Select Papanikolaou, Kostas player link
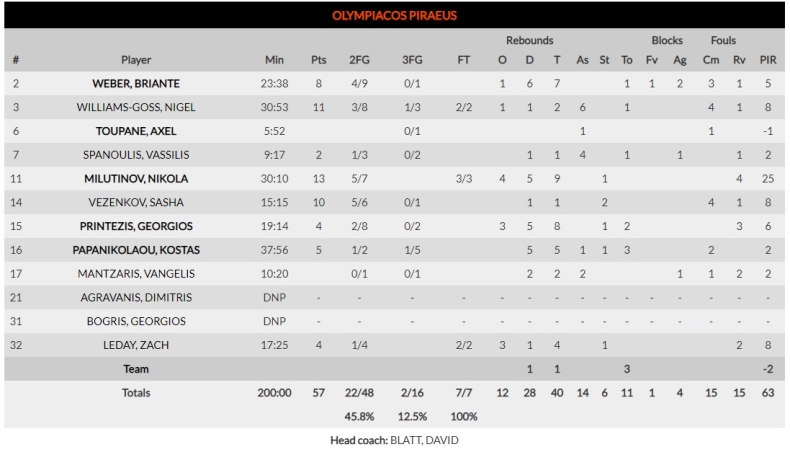The image size is (790, 450). [x=136, y=250]
